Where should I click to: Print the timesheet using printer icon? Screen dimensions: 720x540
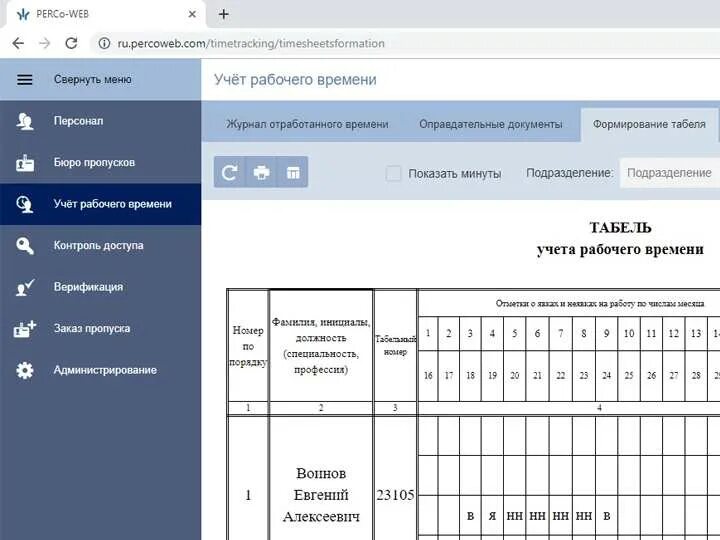[x=262, y=172]
